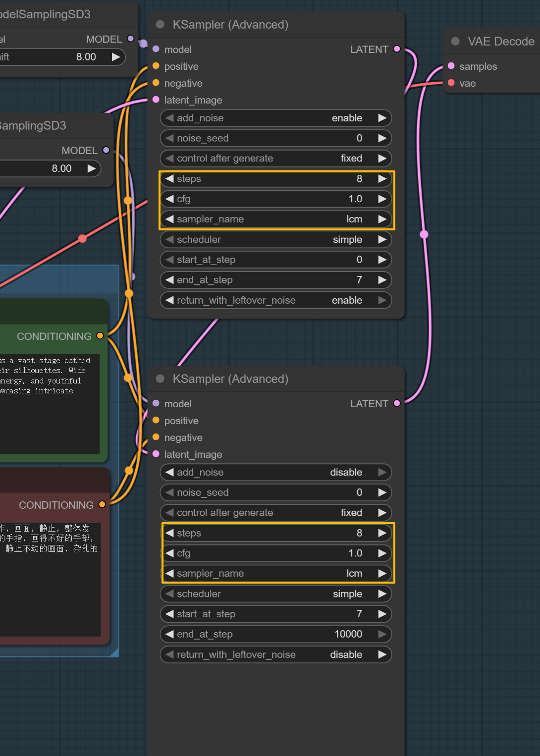Click noise_seed value field in top KSampler
The height and width of the screenshot is (756, 540).
(276, 138)
